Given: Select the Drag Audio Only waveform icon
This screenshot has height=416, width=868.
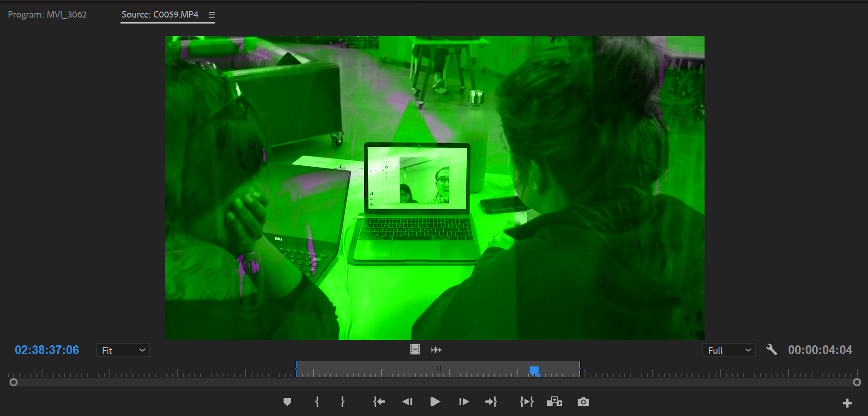Looking at the screenshot, I should 436,350.
